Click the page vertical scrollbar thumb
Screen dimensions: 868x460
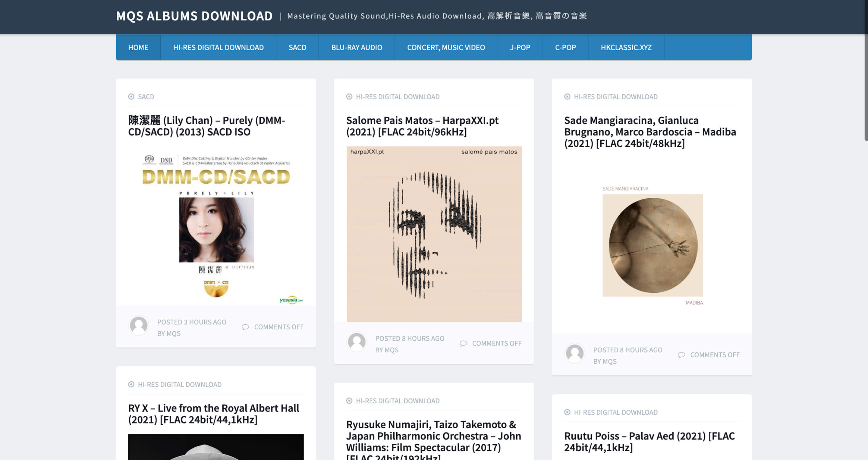point(866,71)
